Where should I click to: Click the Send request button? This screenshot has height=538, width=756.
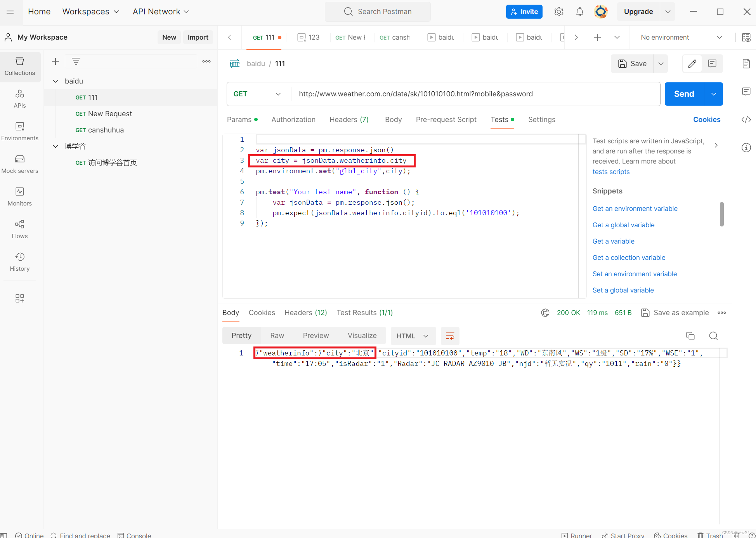(684, 94)
